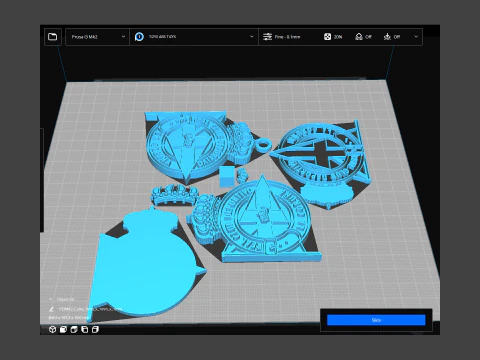Viewport: 480px width, 360px height.
Task: Click the 20% infill value
Action: tap(338, 37)
